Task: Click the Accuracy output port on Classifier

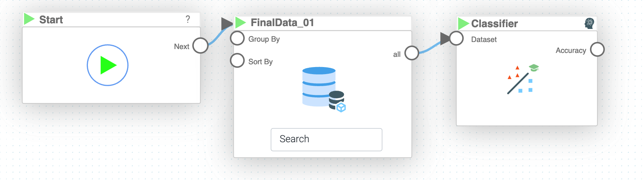Action: 597,50
